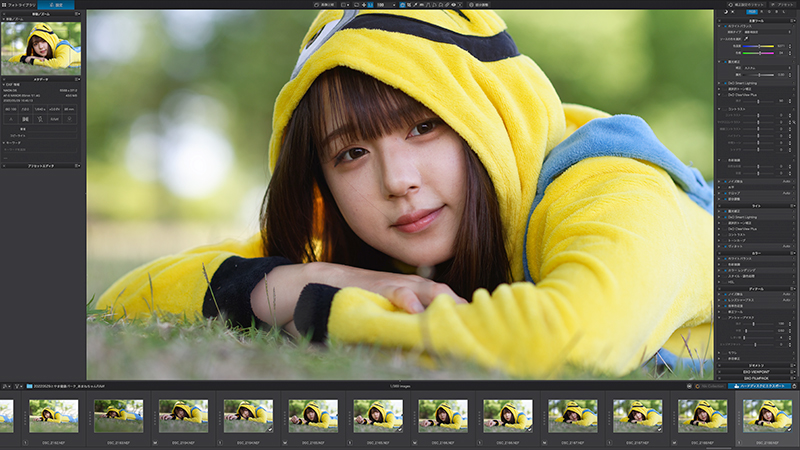Open the プリセット presets button
The image size is (800, 450).
(783, 5)
